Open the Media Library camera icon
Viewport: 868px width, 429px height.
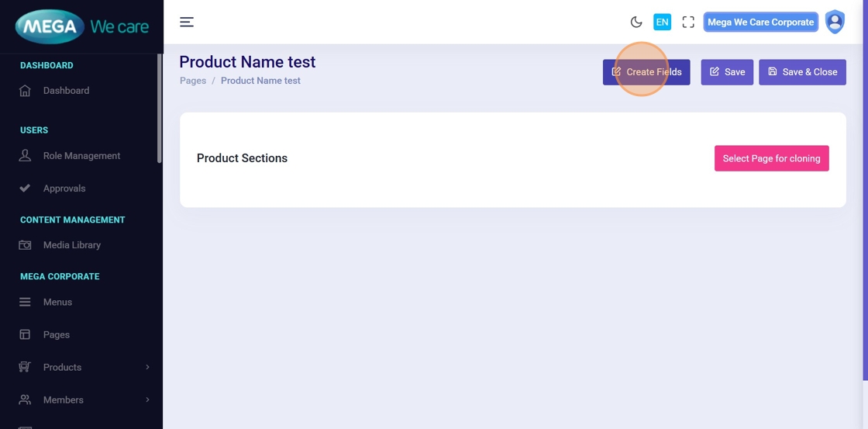click(x=25, y=245)
